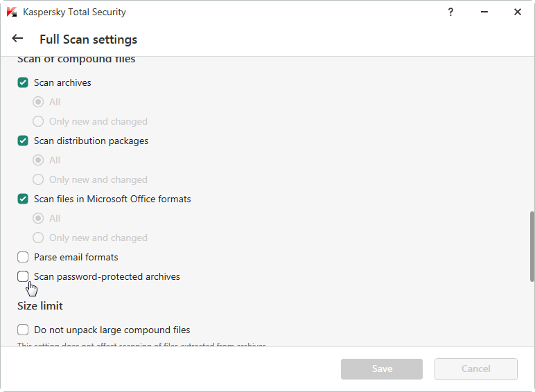535x392 pixels.
Task: Choose Only new and changed for Office formats
Action: pyautogui.click(x=39, y=238)
